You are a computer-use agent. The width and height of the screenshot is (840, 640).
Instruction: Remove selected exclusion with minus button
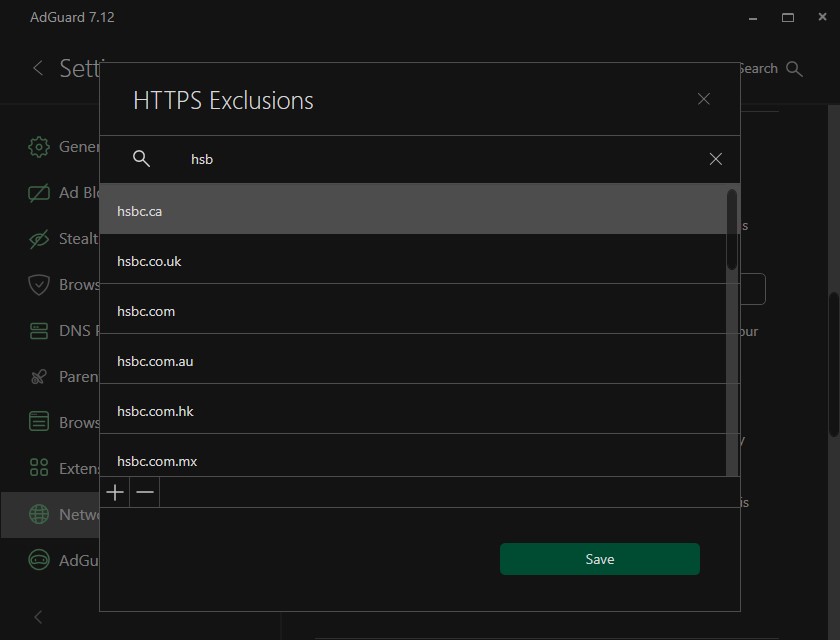145,492
